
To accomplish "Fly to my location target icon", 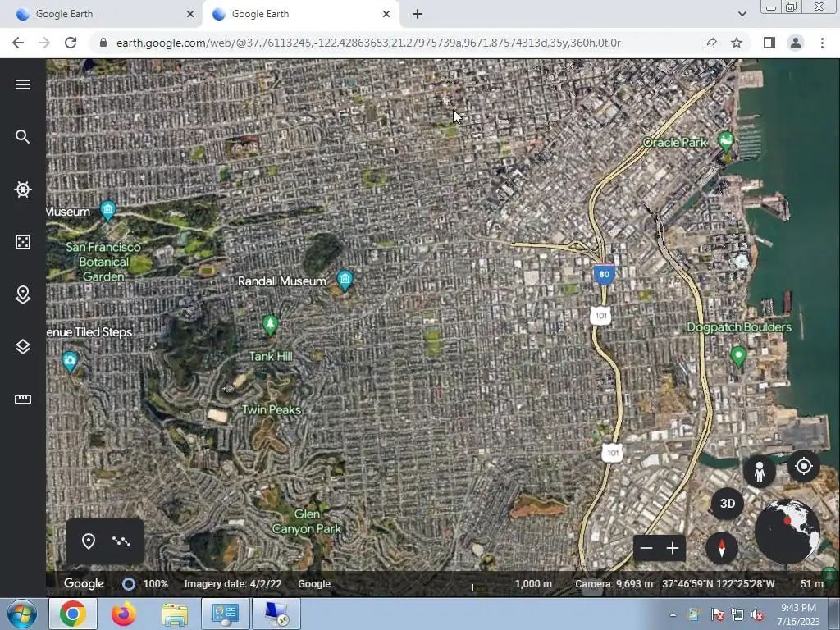I will [x=804, y=466].
